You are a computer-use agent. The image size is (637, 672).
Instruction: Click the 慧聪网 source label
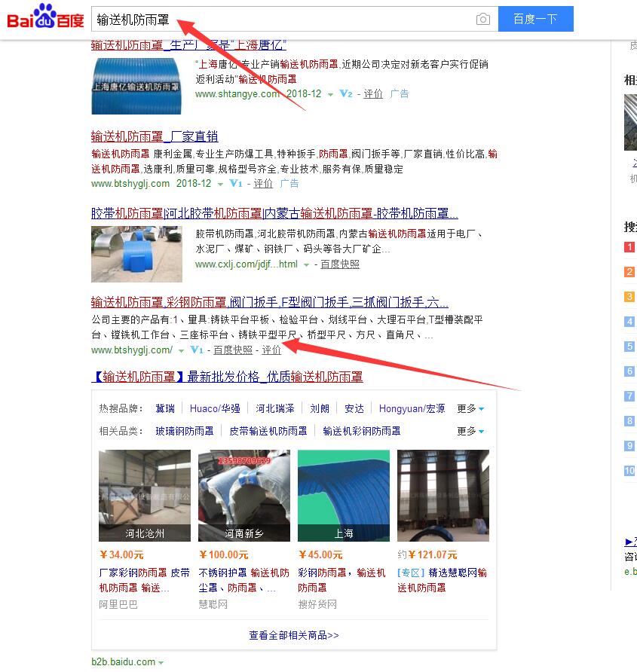213,605
